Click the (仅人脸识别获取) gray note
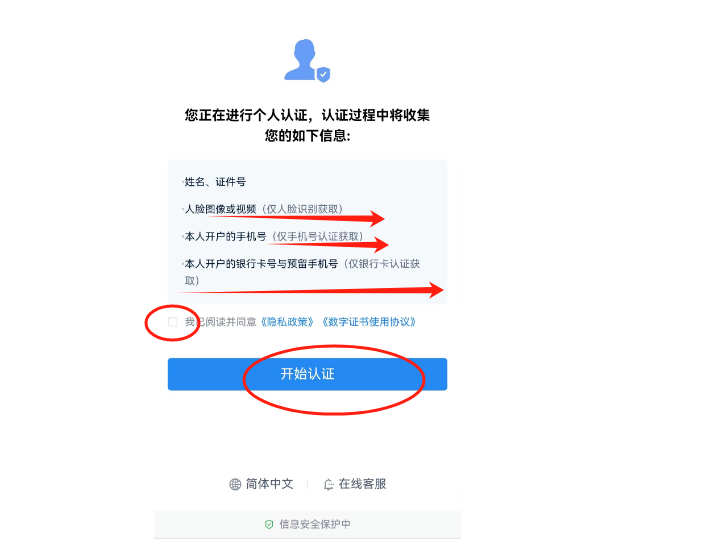The width and height of the screenshot is (706, 540). (x=303, y=209)
